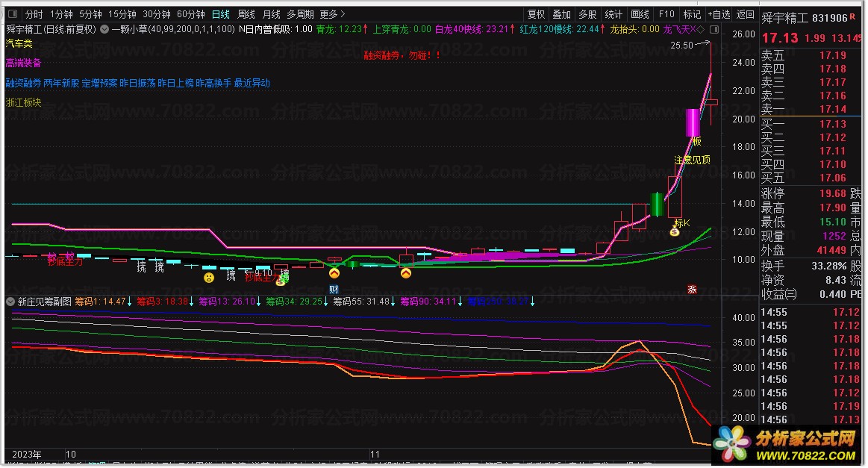This screenshot has height=468, width=868.
Task: Click the 筹码55: 31.48 indicator value
Action: point(364,302)
